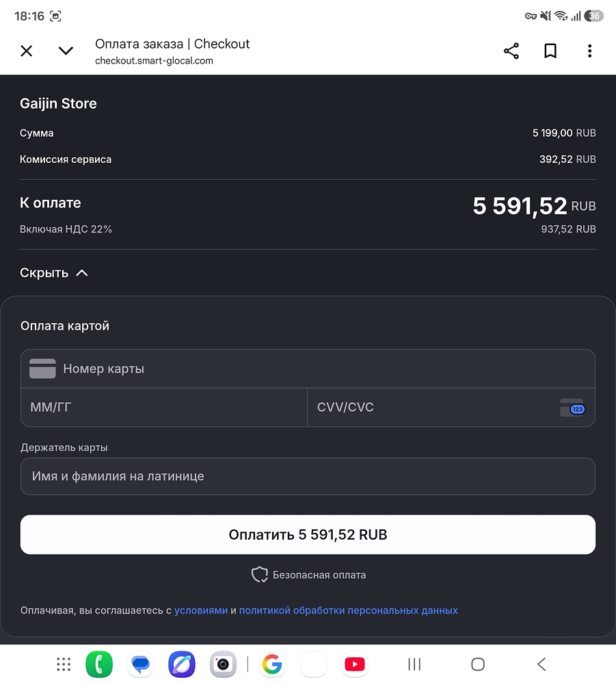
Task: Open the условиями link
Action: point(201,610)
